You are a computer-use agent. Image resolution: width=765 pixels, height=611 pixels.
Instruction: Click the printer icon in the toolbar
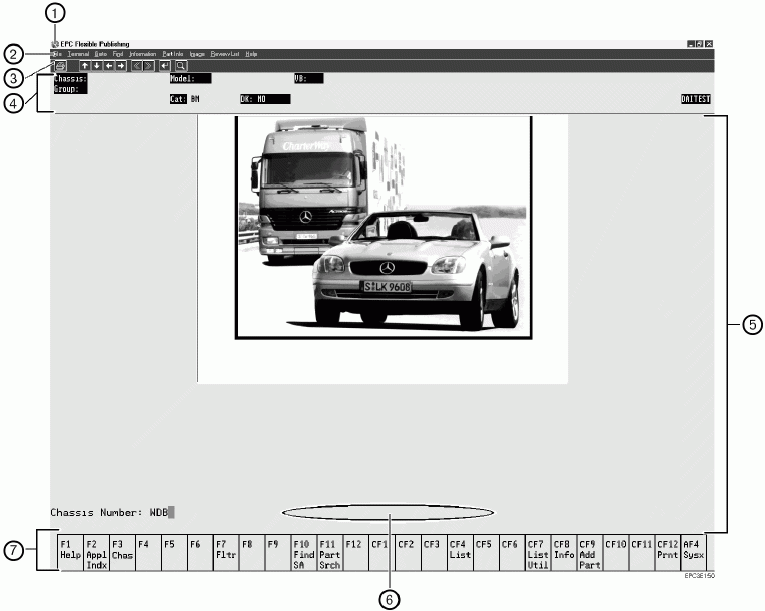coord(61,66)
